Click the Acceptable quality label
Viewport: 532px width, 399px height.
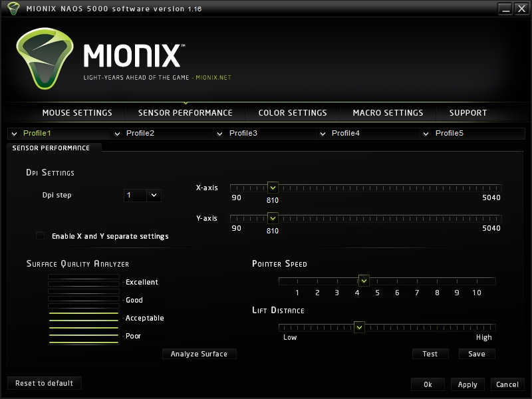pyautogui.click(x=145, y=318)
